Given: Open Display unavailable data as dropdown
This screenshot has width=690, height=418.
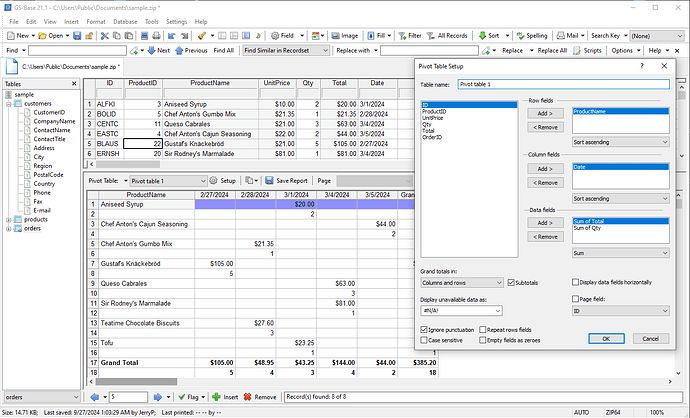Looking at the screenshot, I should point(461,311).
